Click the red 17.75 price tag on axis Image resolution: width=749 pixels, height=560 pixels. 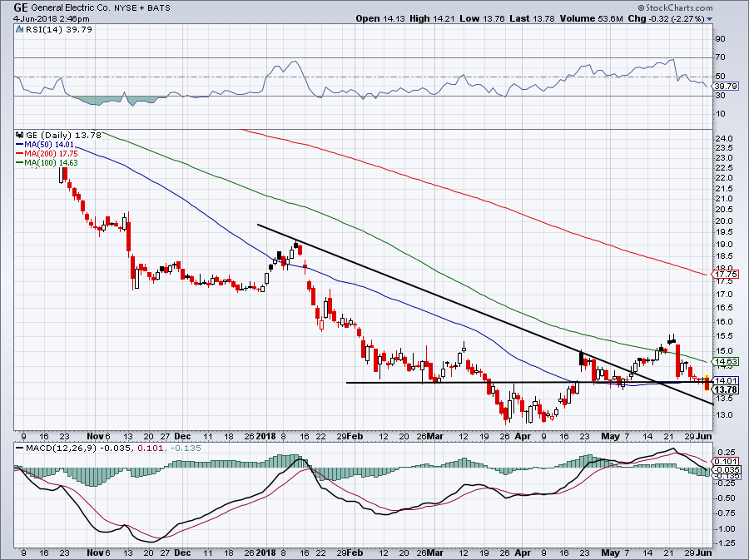(x=726, y=275)
